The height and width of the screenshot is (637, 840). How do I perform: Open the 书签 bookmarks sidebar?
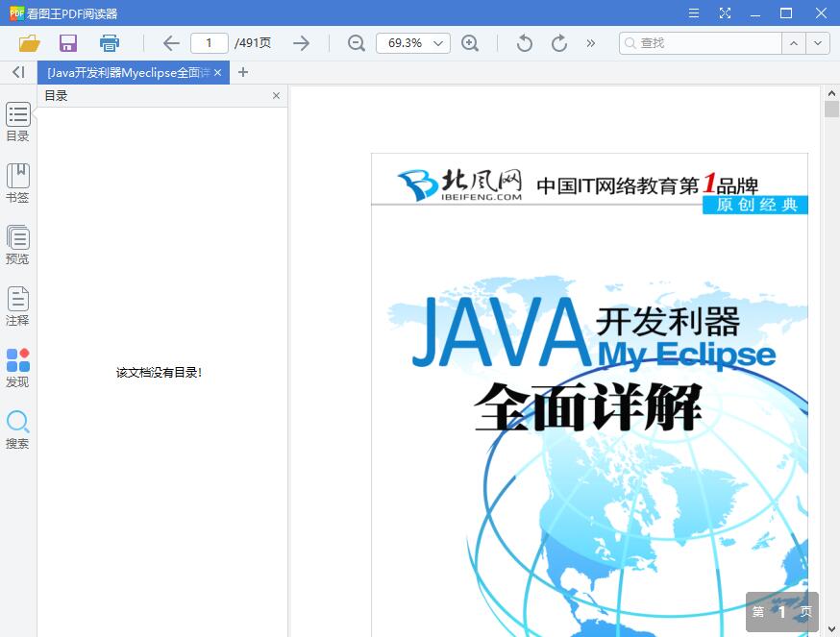[17, 184]
